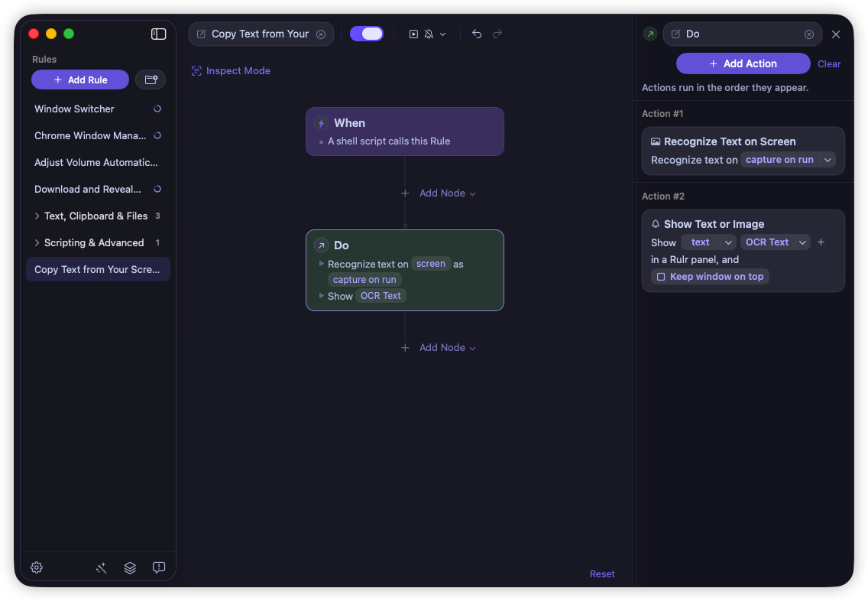This screenshot has width=868, height=601.
Task: Open the new folder group icon
Action: pos(151,80)
